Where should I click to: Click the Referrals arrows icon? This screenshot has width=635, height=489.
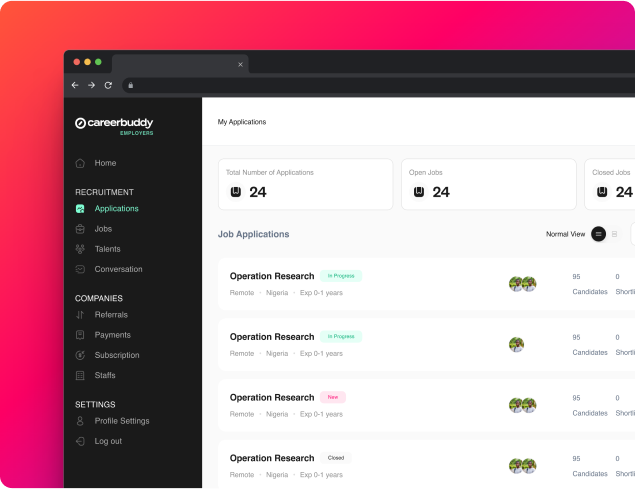(80, 315)
